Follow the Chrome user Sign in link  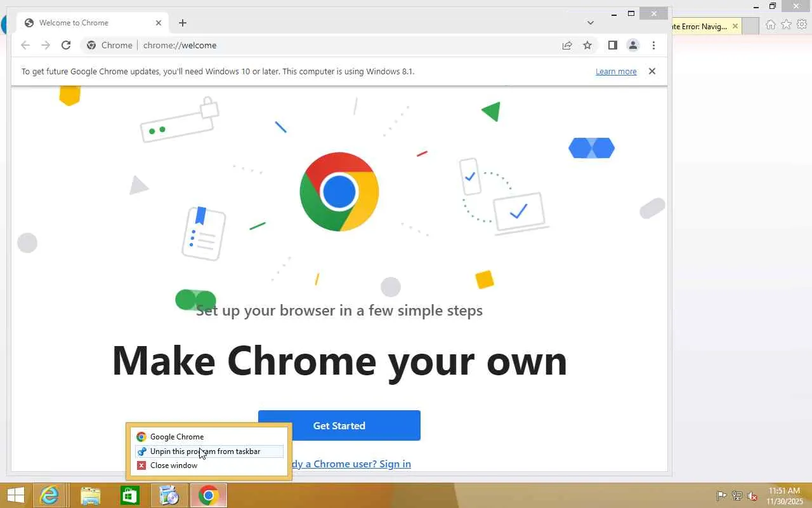coord(352,464)
